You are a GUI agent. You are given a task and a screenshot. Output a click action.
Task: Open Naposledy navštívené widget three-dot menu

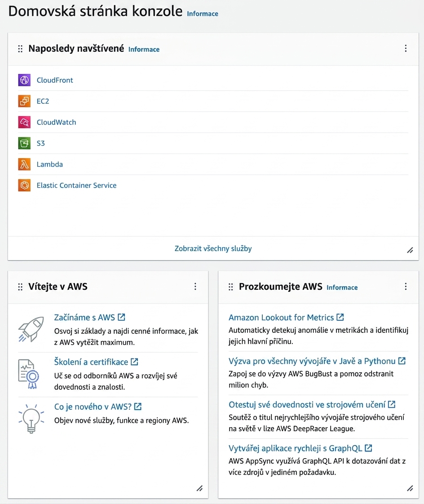tap(406, 49)
